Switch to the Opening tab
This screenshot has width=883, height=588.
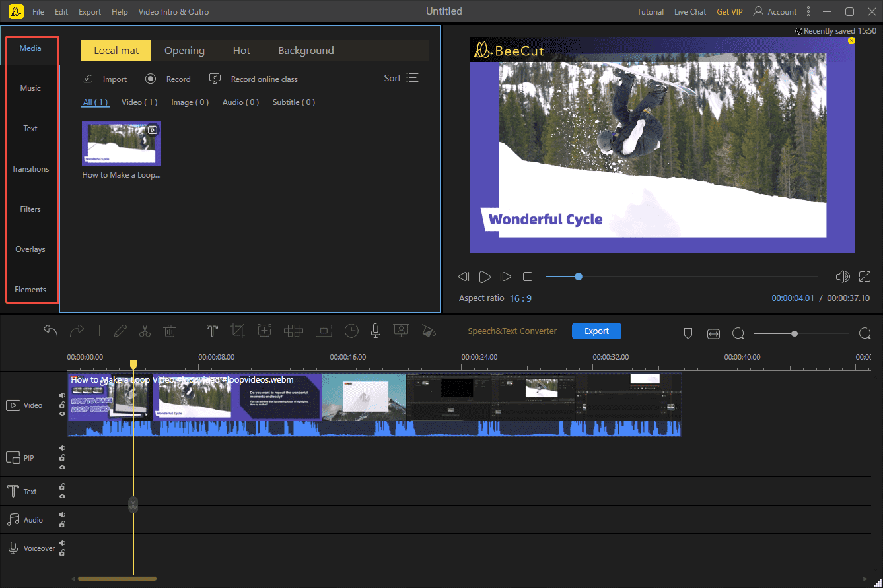tap(184, 50)
